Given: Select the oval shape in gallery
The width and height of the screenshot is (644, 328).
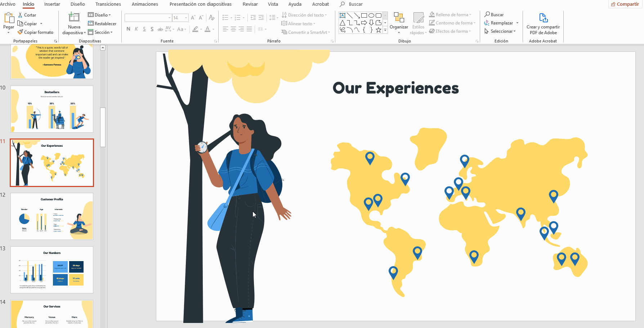Looking at the screenshot, I should (x=371, y=15).
